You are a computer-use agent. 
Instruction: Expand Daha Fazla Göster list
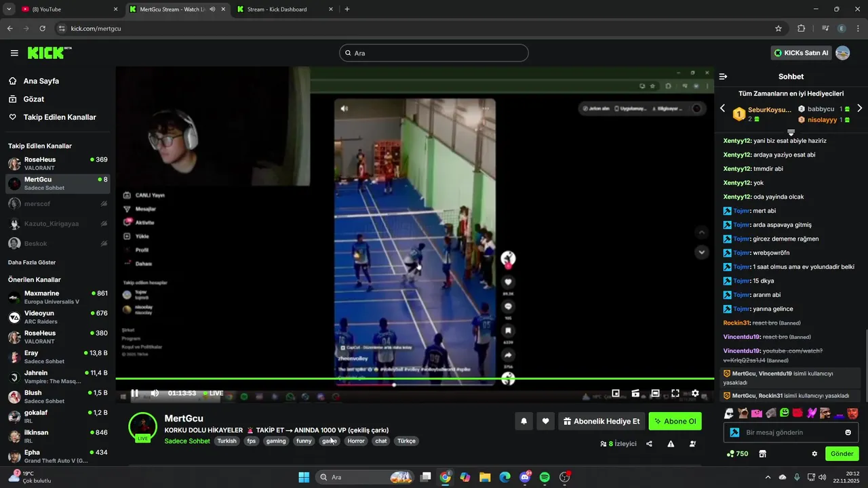(32, 262)
